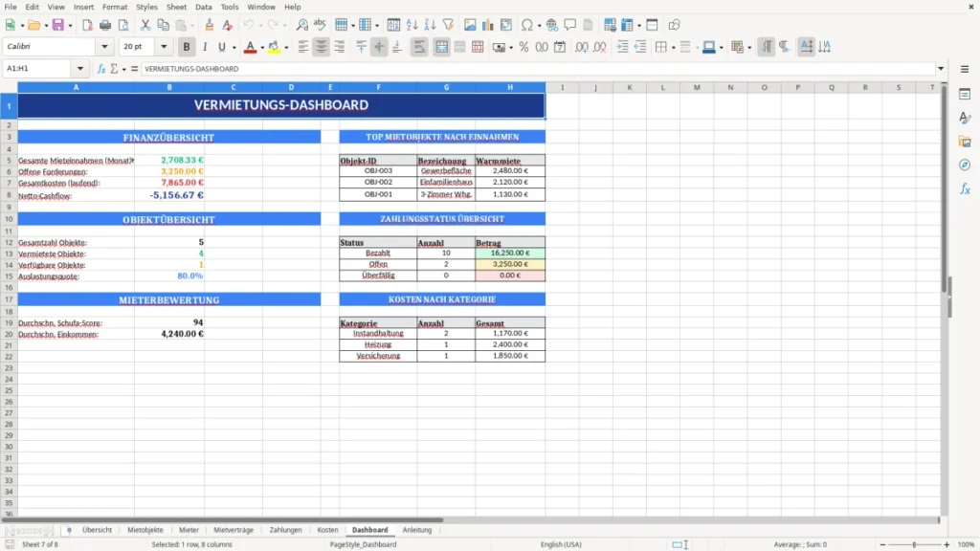The image size is (980, 551).
Task: Click the sidebar settings hamburger button
Action: click(x=965, y=69)
